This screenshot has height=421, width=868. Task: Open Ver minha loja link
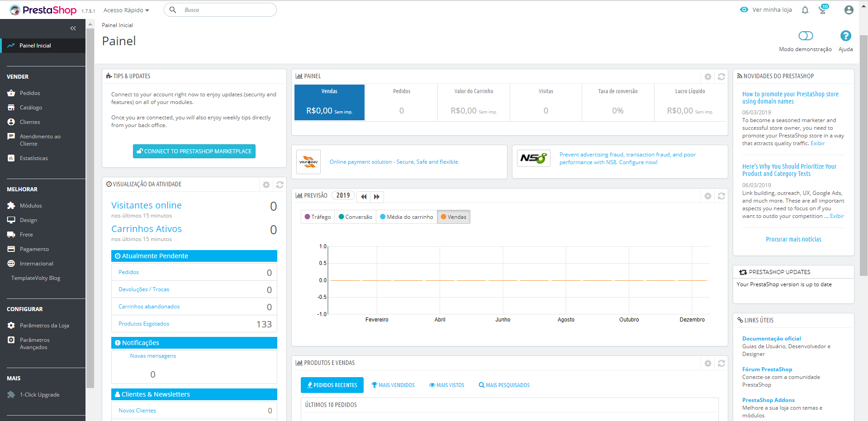tap(772, 10)
